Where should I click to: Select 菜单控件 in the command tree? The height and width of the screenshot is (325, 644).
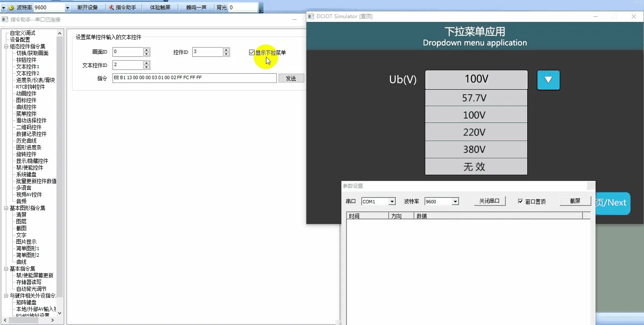pos(26,114)
